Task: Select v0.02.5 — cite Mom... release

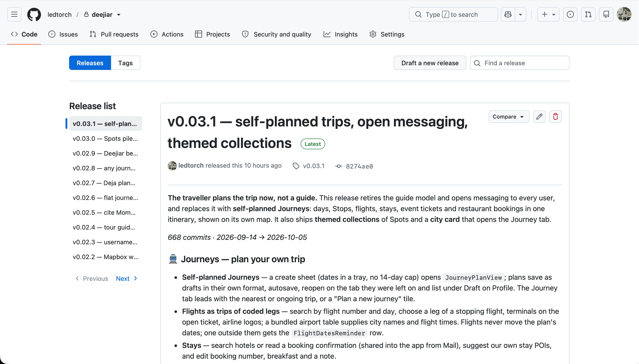Action: (x=106, y=212)
